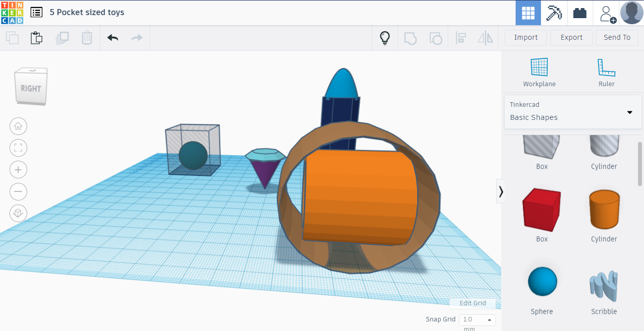
Task: Group the selected shapes
Action: point(411,37)
